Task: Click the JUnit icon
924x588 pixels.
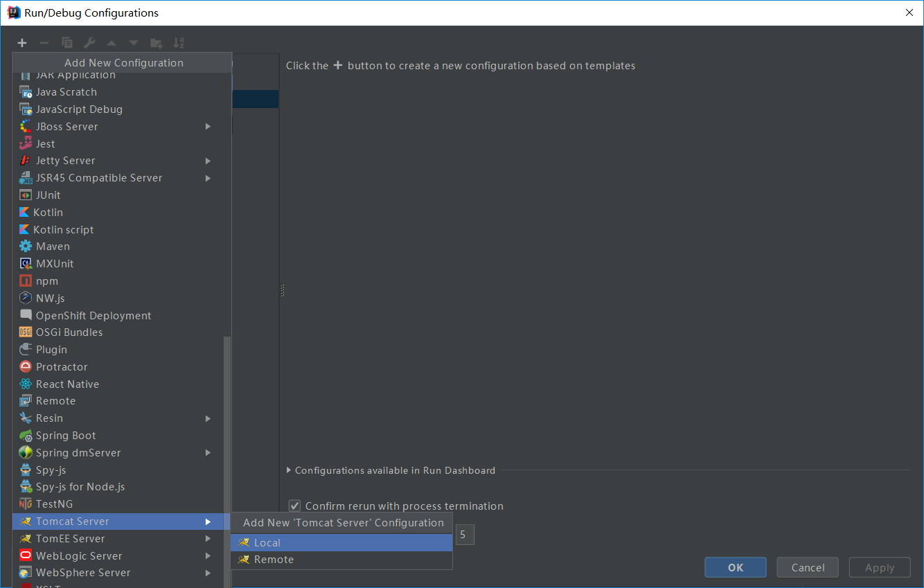Action: (x=26, y=195)
